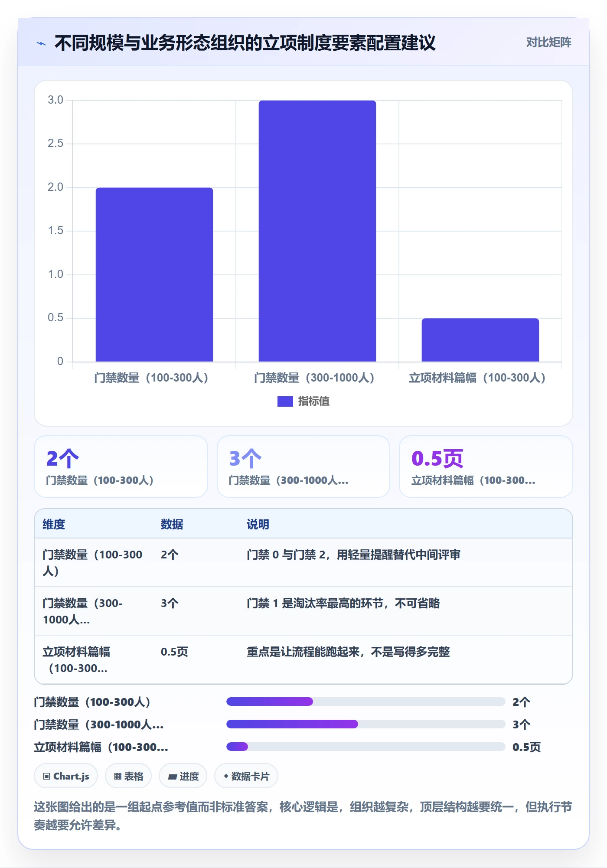Click the bar for 门禁数量（300-1000人）

click(x=317, y=231)
